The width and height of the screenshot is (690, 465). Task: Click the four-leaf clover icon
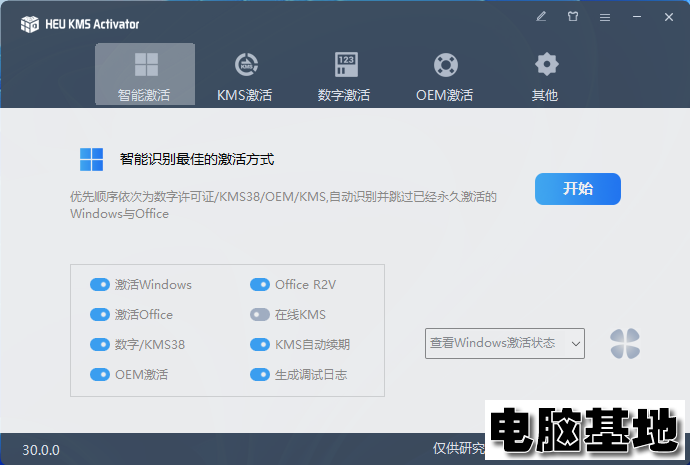(x=625, y=344)
